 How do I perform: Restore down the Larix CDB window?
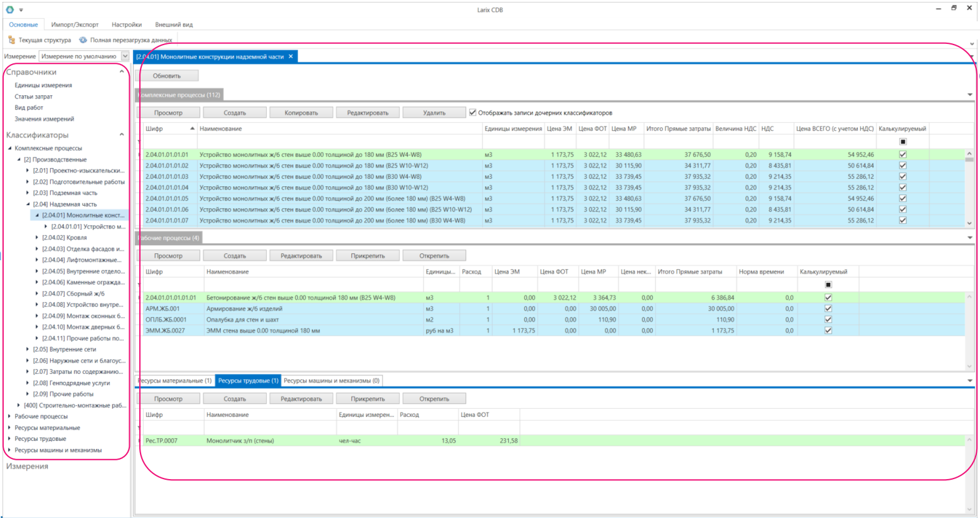click(x=954, y=8)
